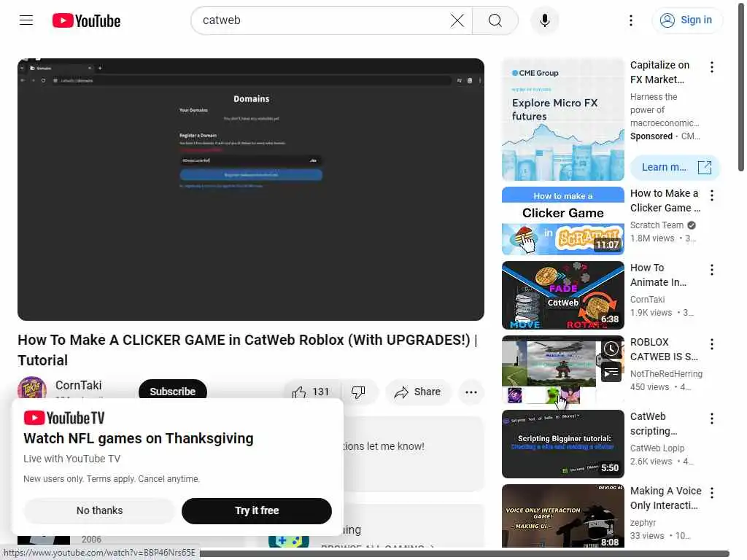
Task: Open the settings three-dot menu in the header
Action: click(x=631, y=20)
